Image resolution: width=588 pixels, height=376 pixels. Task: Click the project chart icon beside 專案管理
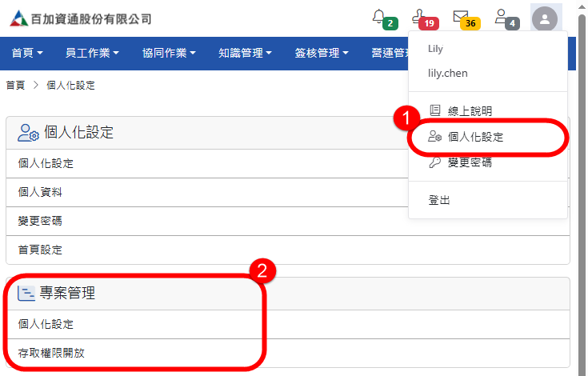[x=26, y=293]
